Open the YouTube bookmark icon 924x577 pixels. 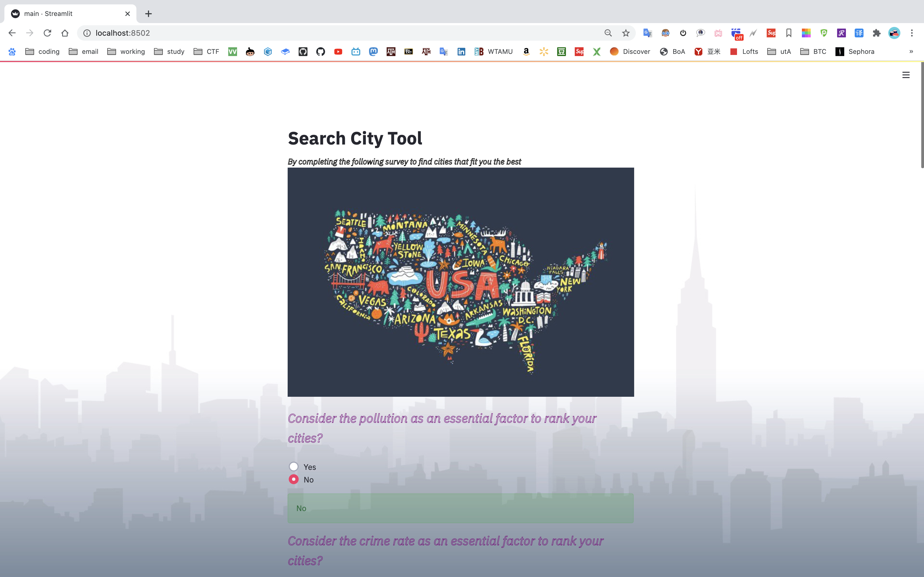(x=338, y=52)
